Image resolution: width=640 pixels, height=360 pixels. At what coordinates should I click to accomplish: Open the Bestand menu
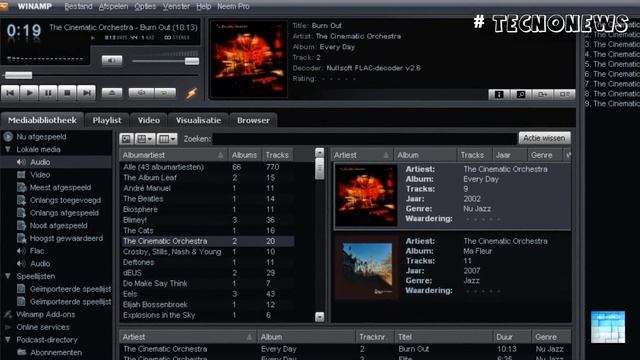click(78, 7)
